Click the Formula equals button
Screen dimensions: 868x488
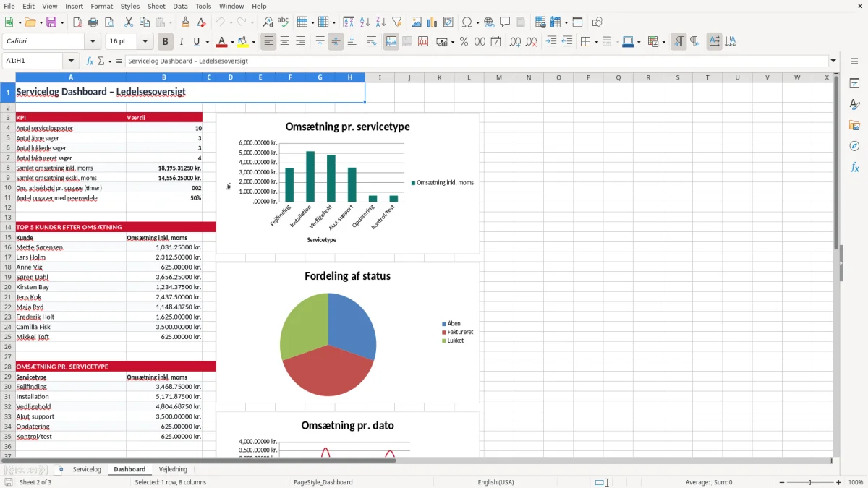point(119,61)
